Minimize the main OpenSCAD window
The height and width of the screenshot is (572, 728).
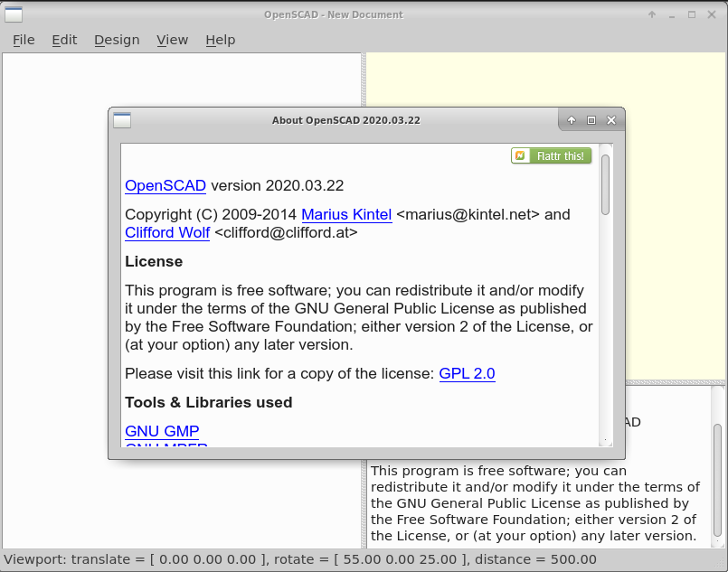[x=672, y=14]
